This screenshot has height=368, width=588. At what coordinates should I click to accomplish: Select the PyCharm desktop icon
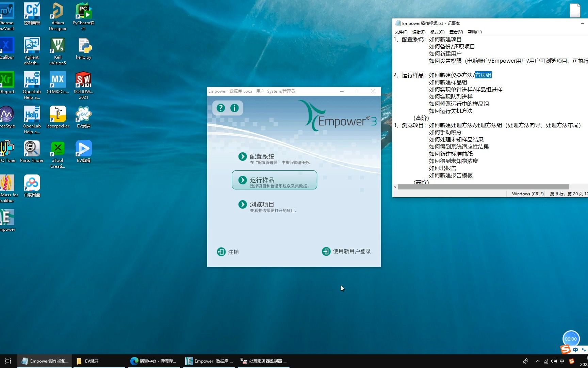83,16
